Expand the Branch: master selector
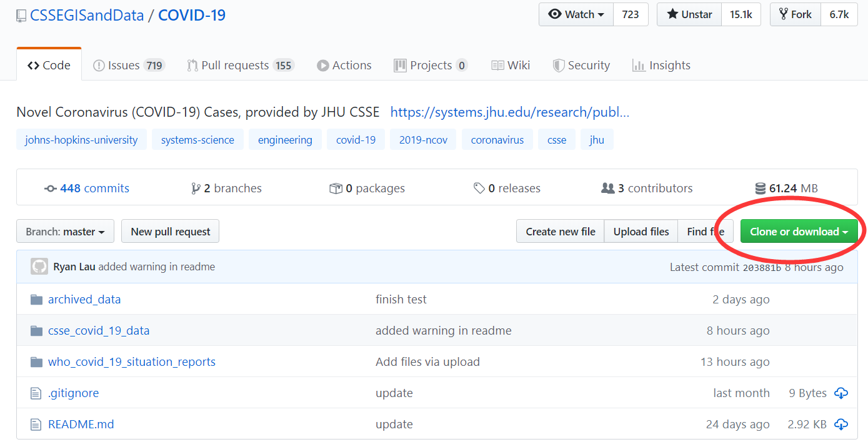 [x=65, y=232]
